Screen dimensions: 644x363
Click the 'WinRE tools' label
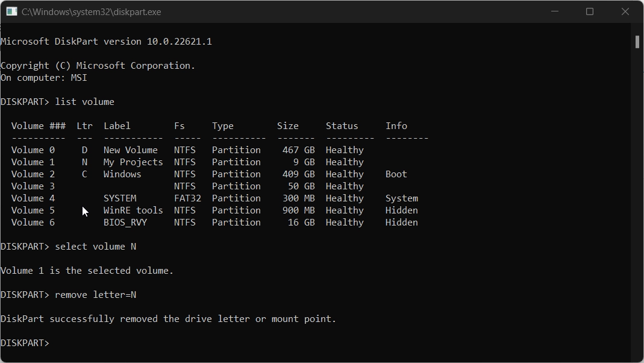[x=133, y=210]
